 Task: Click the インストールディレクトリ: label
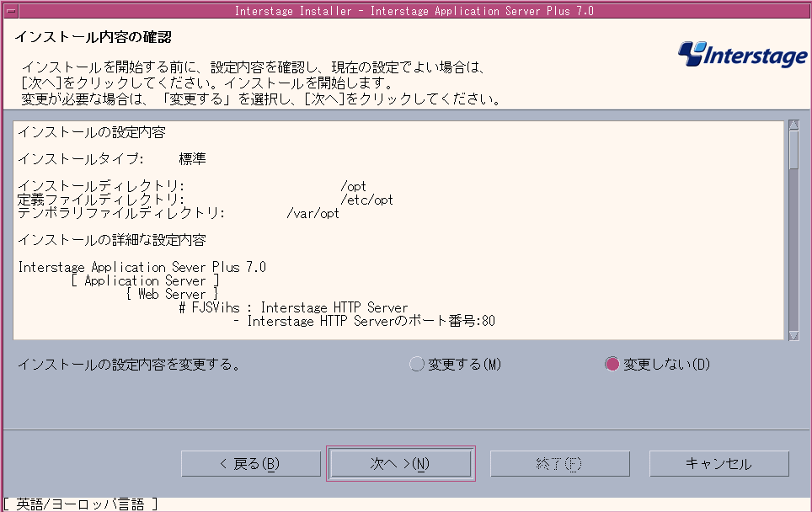click(x=101, y=186)
